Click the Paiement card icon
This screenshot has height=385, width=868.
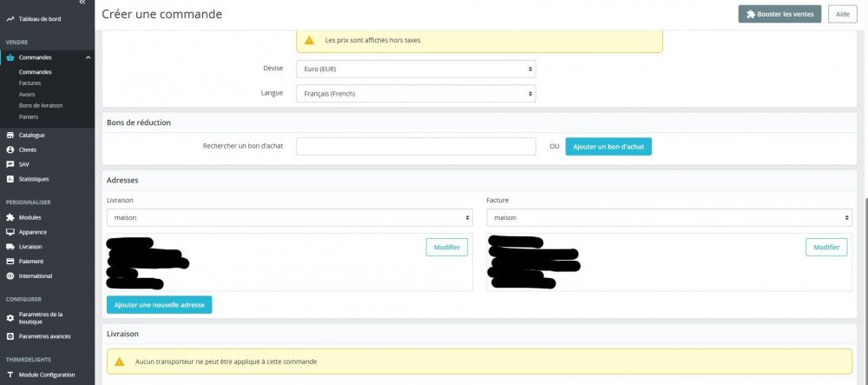[x=10, y=261]
